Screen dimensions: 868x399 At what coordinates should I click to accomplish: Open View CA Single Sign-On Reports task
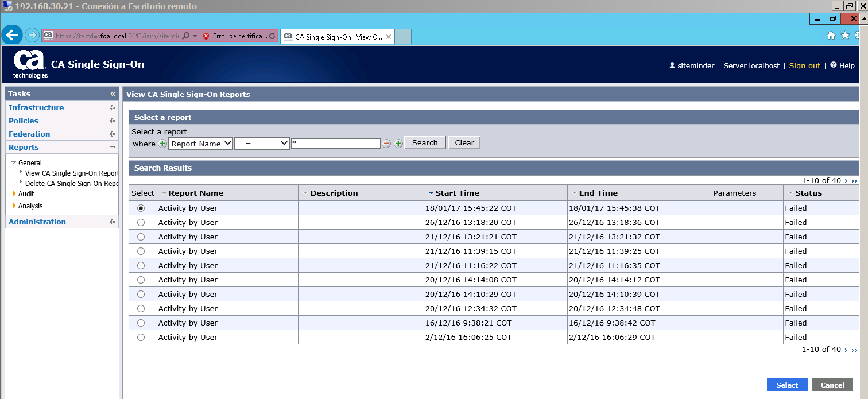(72, 173)
